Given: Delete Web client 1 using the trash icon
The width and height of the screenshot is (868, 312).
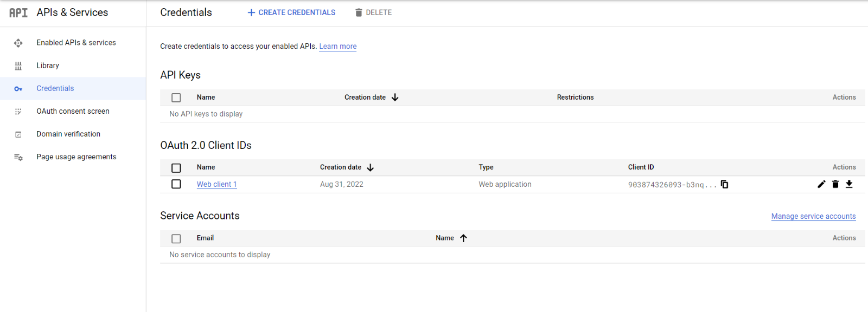Looking at the screenshot, I should (835, 184).
